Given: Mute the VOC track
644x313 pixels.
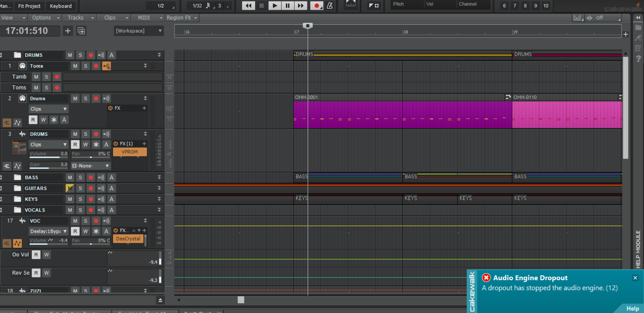Looking at the screenshot, I should 75,221.
